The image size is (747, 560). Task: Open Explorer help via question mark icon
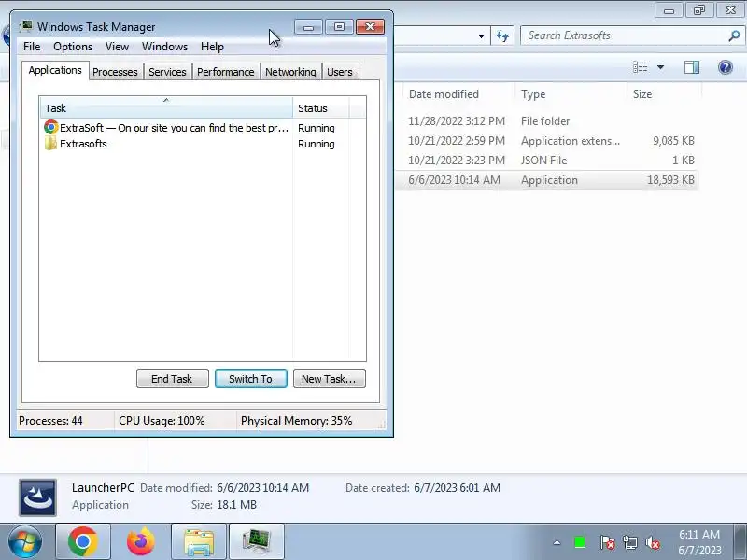click(x=726, y=67)
